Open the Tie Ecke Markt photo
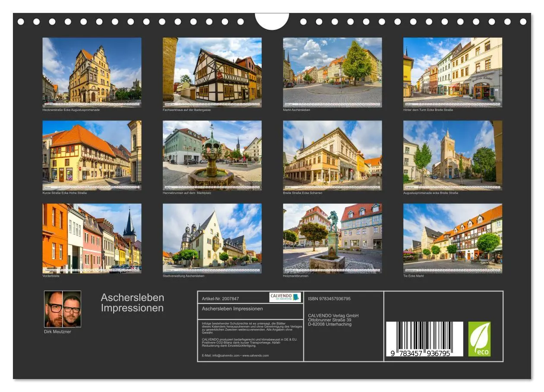The height and width of the screenshot is (392, 544). [x=452, y=238]
